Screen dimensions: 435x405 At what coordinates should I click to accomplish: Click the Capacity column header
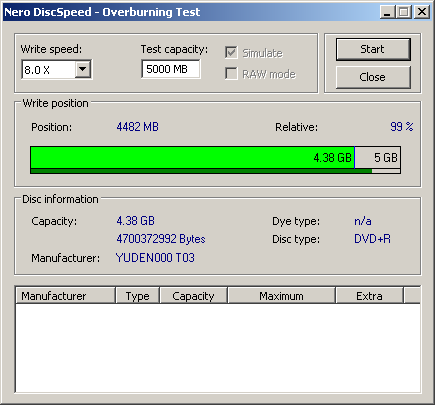point(194,296)
